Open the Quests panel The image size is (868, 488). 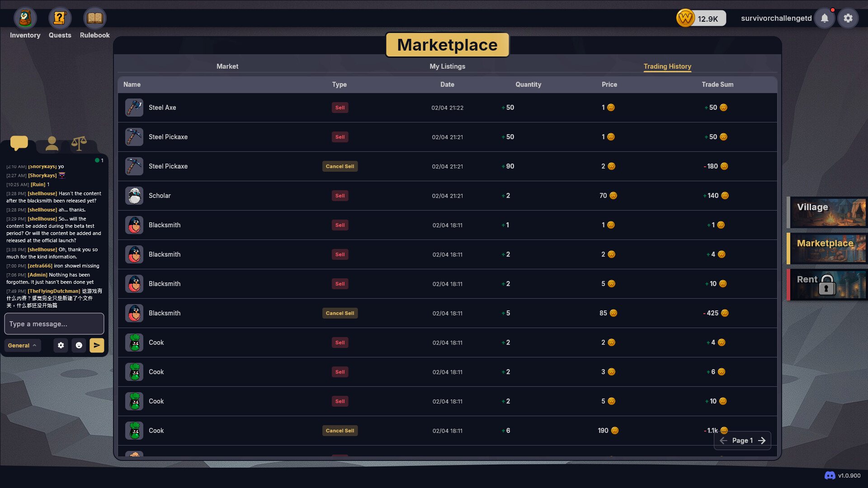point(59,18)
